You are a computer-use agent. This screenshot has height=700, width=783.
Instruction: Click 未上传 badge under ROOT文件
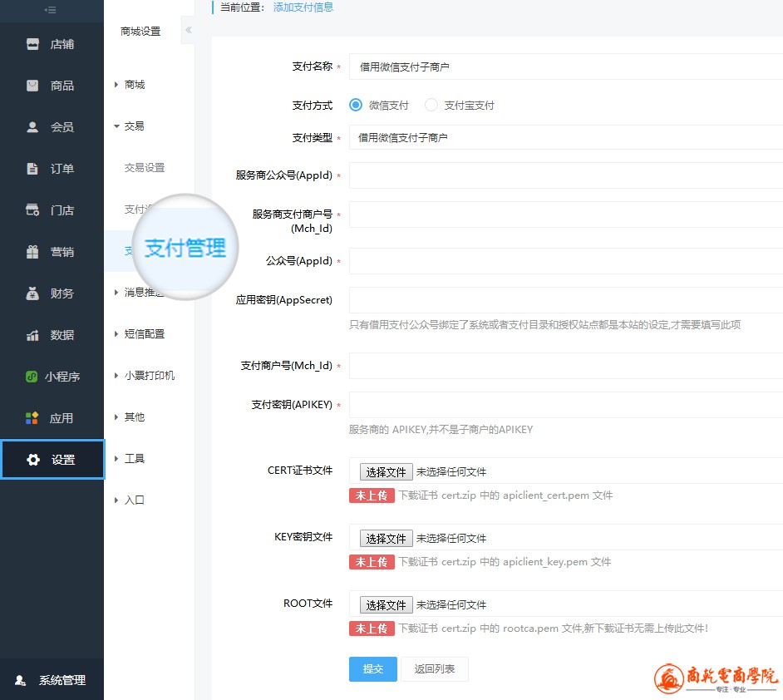[x=372, y=629]
